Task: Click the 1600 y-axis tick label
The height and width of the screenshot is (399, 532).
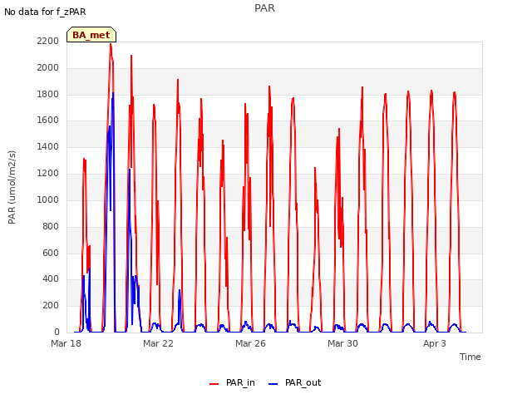Action: pos(48,120)
